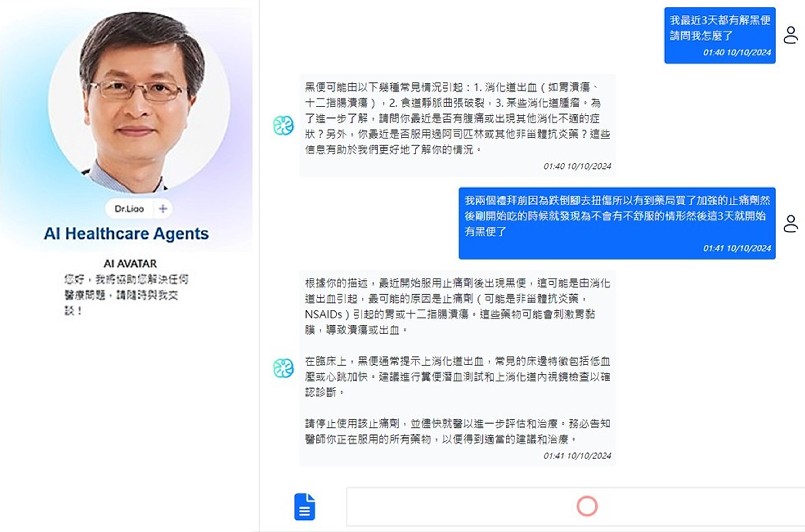Click the red circle record button
805x532 pixels.
click(587, 506)
